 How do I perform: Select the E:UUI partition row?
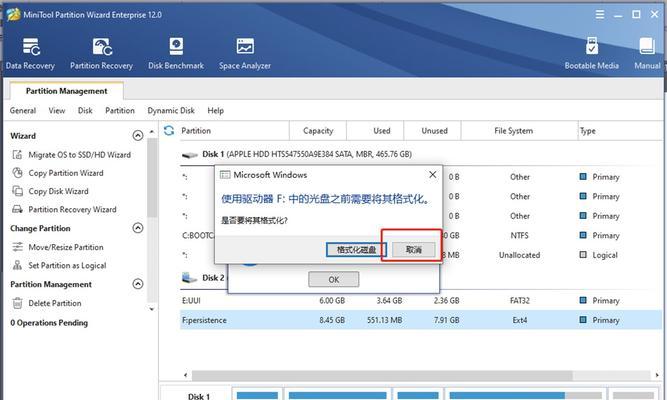[421, 300]
